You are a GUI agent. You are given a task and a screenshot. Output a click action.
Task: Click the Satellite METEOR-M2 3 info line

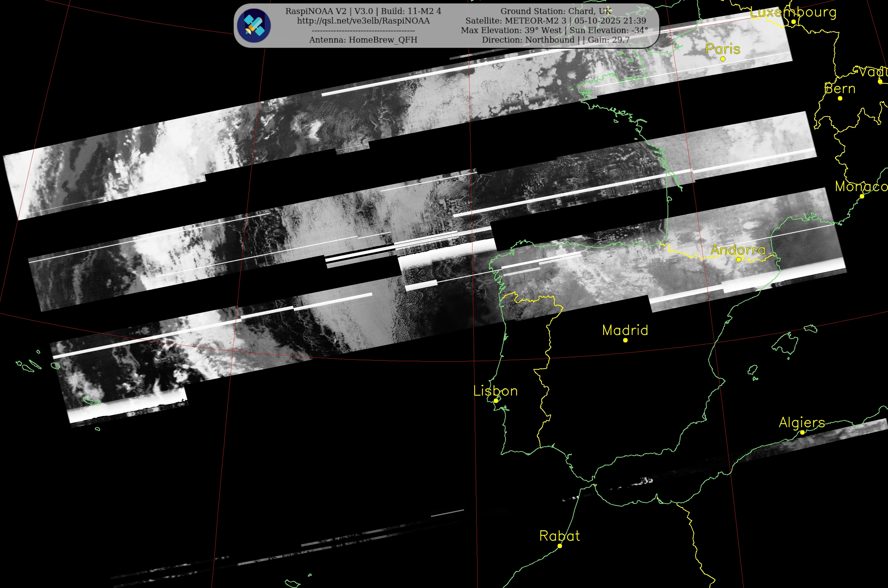click(555, 21)
